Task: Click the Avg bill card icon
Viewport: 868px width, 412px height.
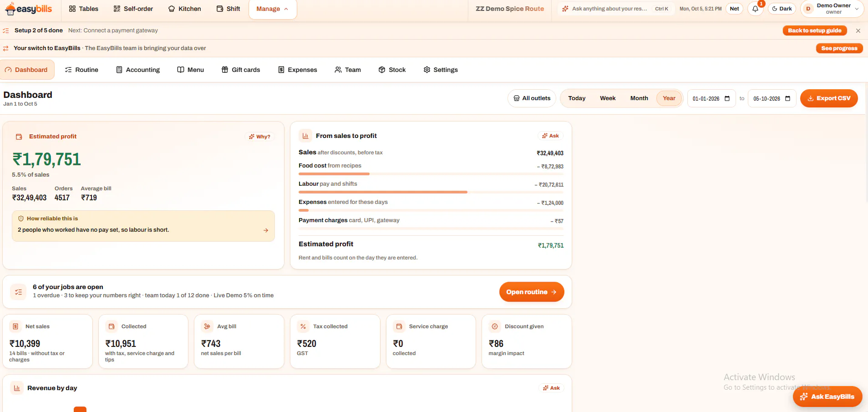Action: [x=207, y=326]
